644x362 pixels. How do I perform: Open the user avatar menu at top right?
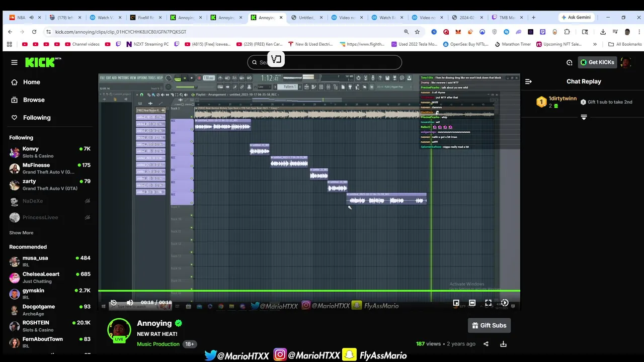[x=626, y=62]
